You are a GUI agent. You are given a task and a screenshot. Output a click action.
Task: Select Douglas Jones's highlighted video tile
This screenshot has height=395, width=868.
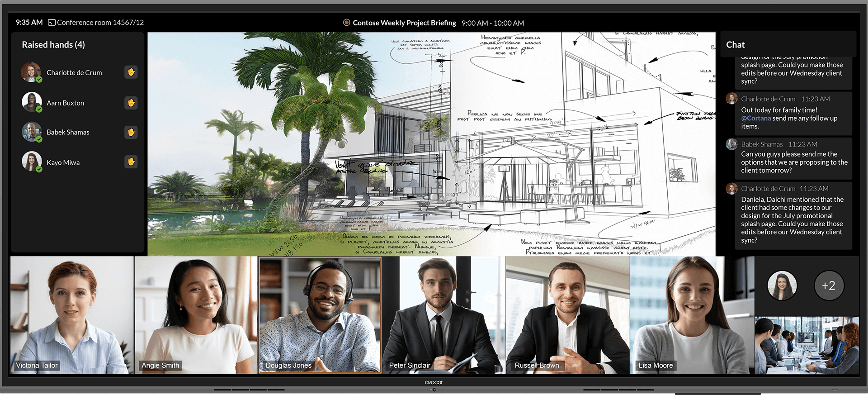320,315
